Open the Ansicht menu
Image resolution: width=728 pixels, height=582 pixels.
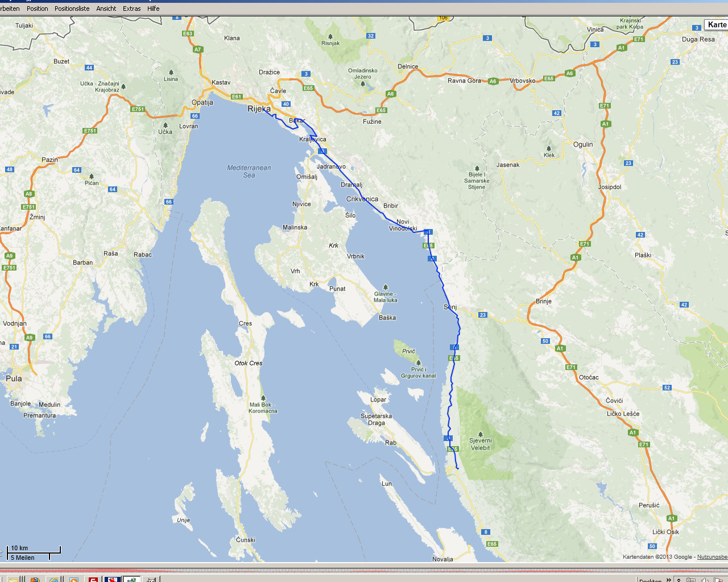click(x=106, y=9)
